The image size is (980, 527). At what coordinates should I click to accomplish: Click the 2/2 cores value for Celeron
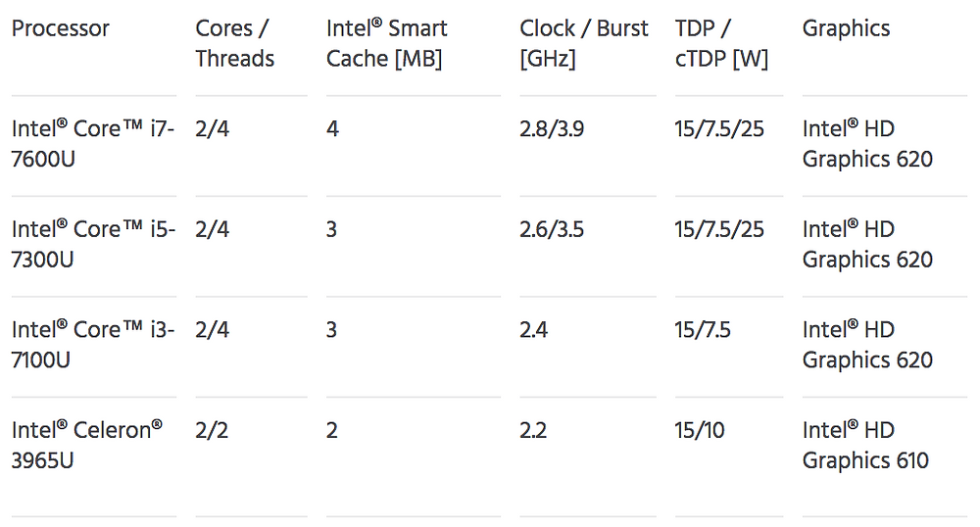[212, 431]
